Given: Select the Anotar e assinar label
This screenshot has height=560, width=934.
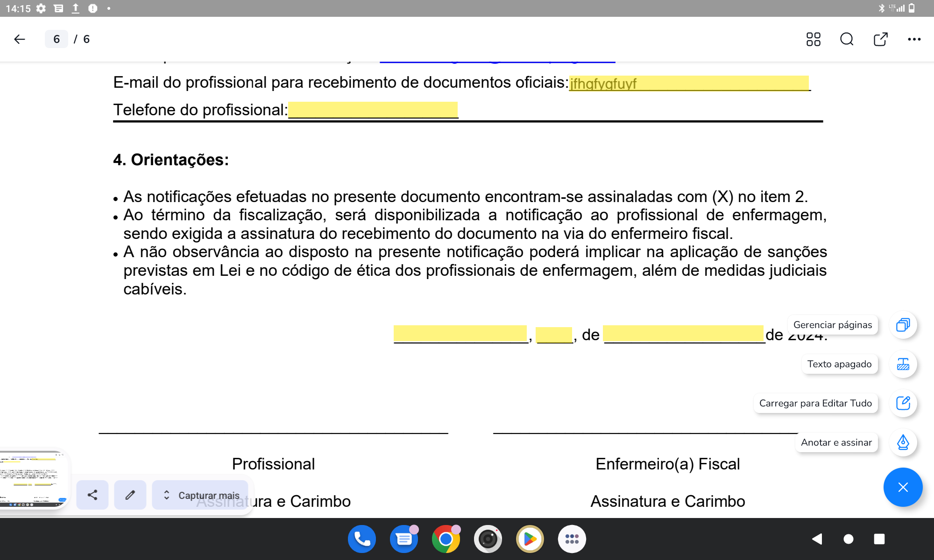Looking at the screenshot, I should coord(836,442).
